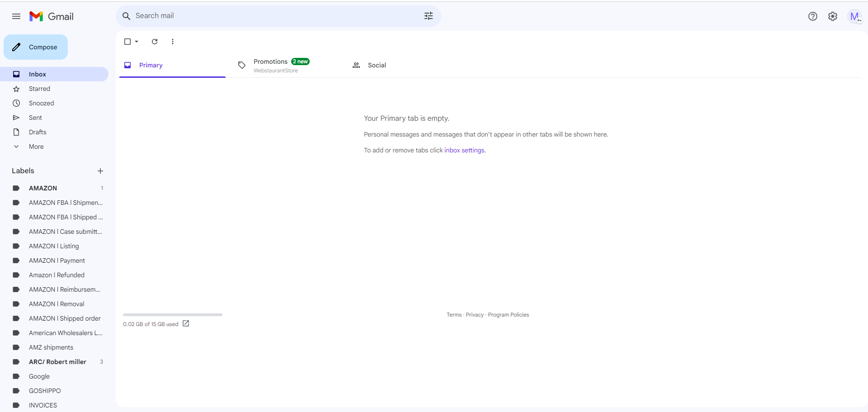Open the select dropdown arrow

coord(137,42)
